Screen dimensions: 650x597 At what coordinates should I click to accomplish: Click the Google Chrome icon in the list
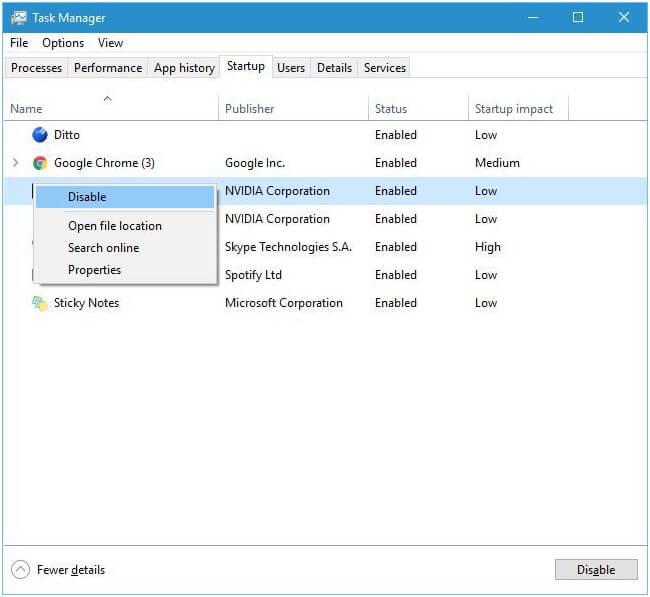(x=40, y=163)
